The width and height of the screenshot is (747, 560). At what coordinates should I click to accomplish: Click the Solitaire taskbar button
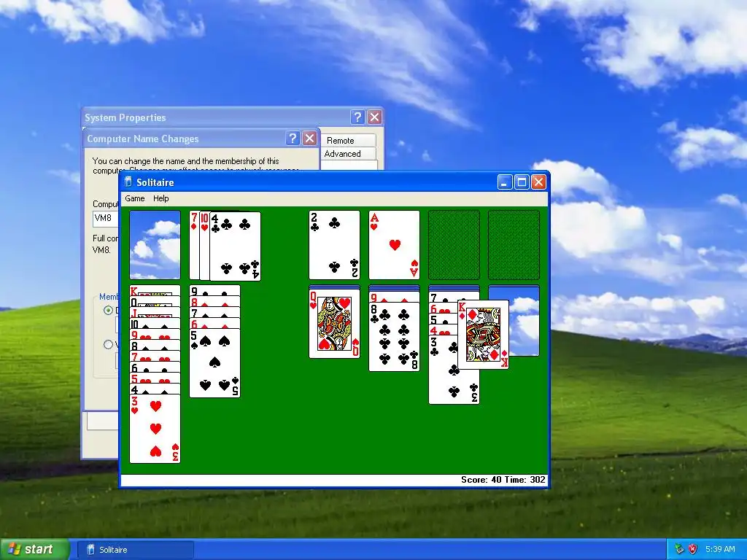[x=135, y=550]
